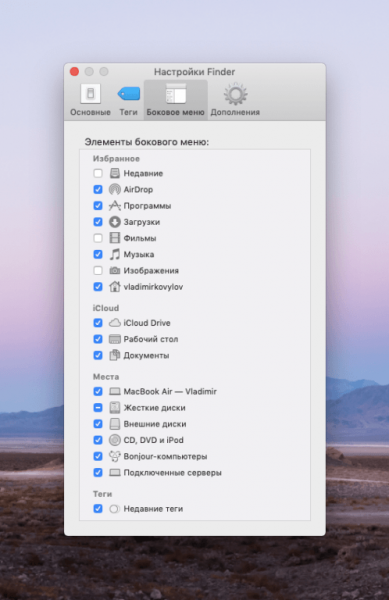The image size is (389, 600).
Task: Uncheck the Подключенные серверы checkbox
Action: point(98,473)
